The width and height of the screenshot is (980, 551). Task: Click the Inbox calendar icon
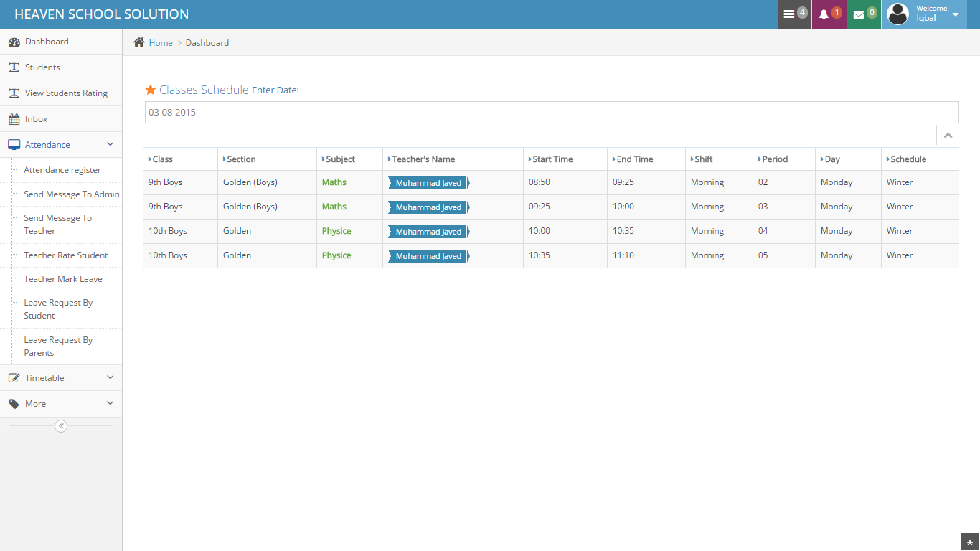click(14, 119)
